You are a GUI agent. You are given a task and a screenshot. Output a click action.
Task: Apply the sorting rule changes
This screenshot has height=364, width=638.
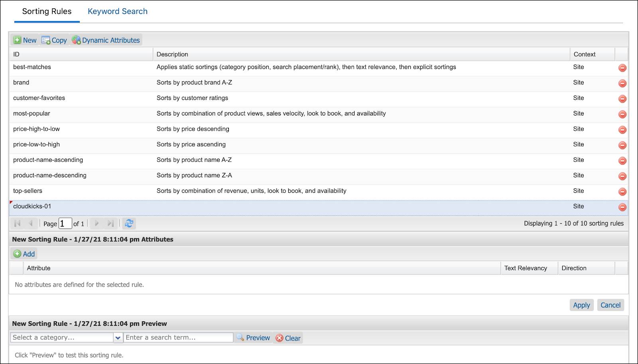click(581, 305)
